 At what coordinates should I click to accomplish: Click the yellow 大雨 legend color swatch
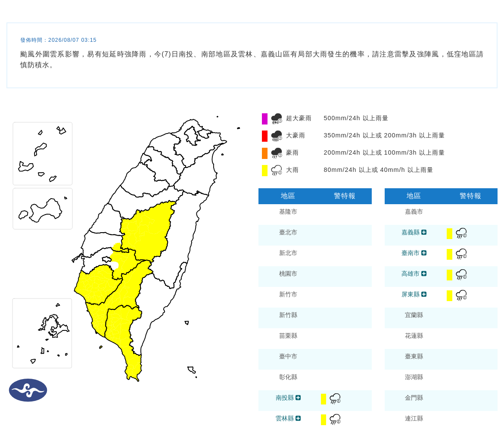tap(264, 170)
